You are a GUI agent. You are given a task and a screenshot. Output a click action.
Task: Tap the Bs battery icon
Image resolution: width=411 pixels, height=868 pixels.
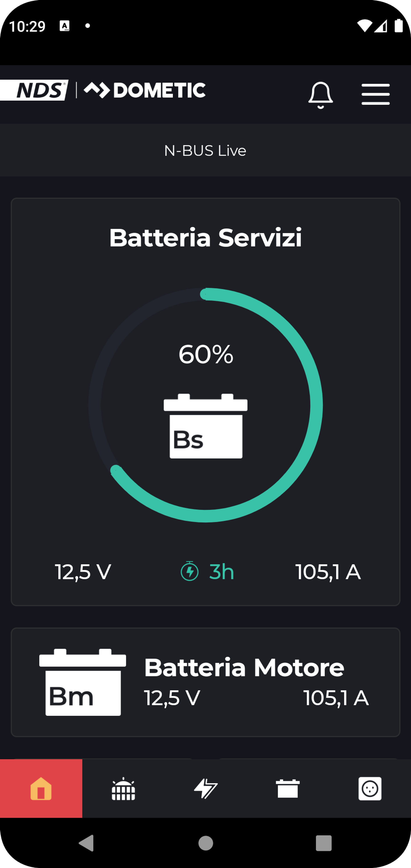[x=206, y=426]
